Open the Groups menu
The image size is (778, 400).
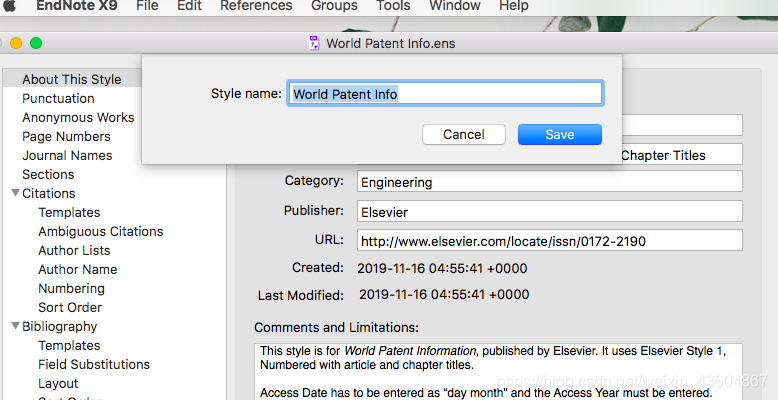pos(334,5)
